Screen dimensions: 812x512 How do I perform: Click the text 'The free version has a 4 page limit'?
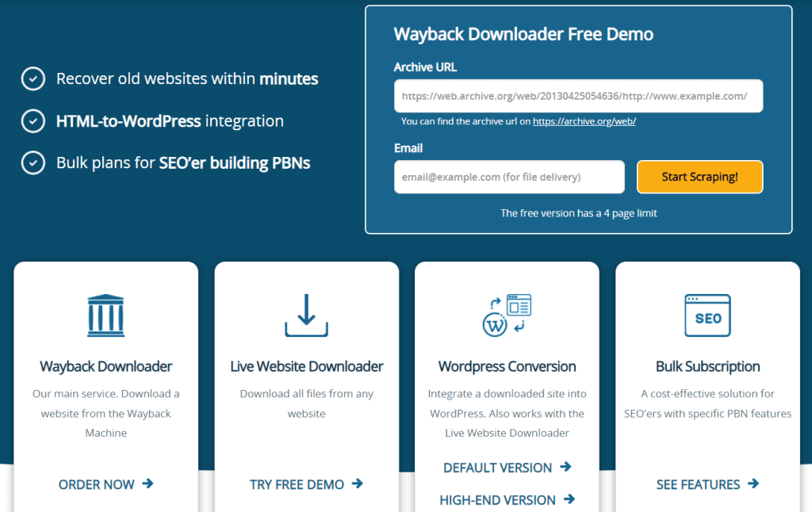(x=578, y=213)
